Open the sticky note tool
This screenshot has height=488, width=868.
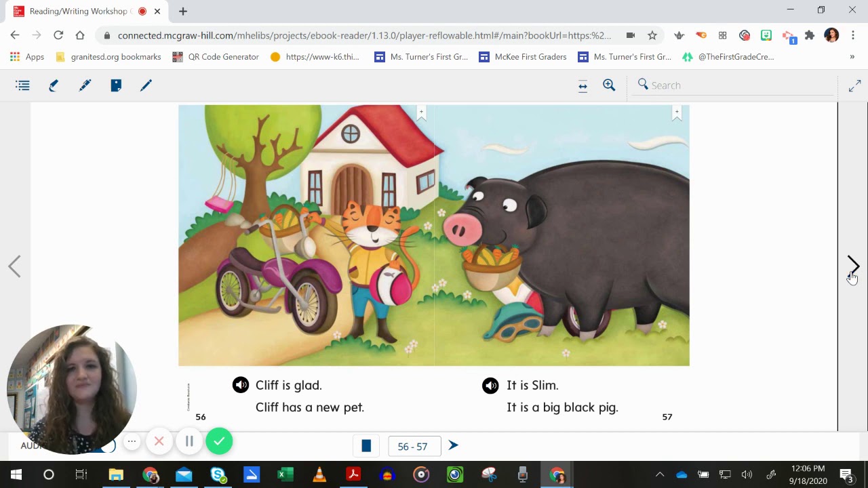click(116, 85)
